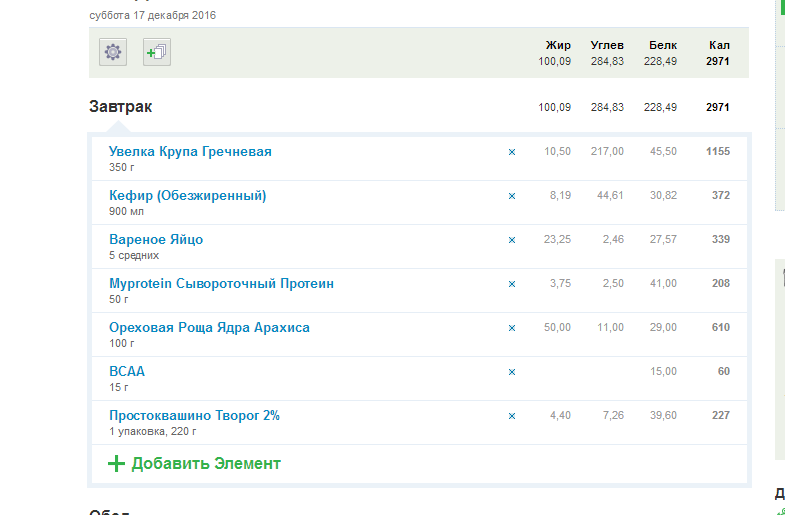Open Ореховая Роща Ядра Арахиса link
785x515 pixels.
(x=209, y=328)
